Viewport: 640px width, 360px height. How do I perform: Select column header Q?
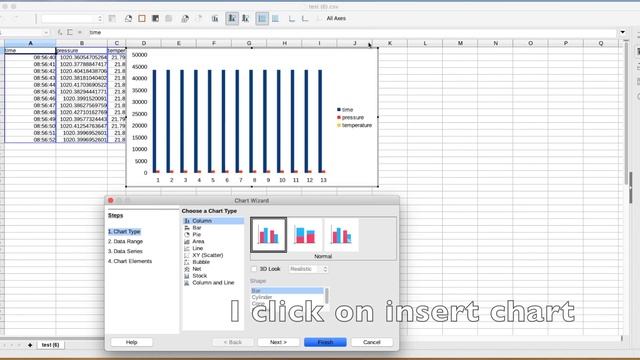click(x=601, y=43)
